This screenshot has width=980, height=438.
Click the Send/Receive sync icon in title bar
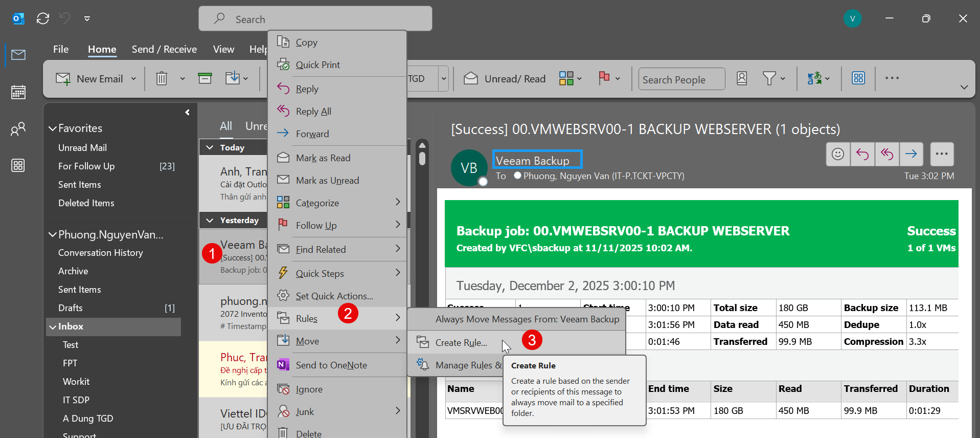43,19
